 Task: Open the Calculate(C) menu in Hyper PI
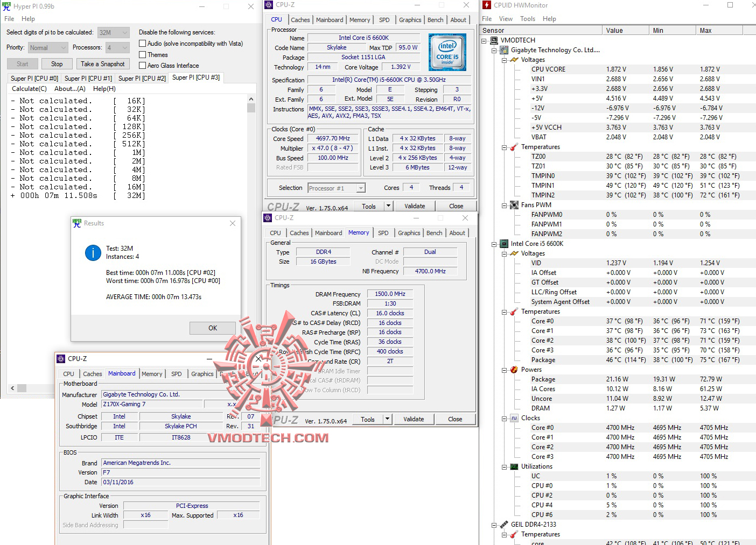point(29,88)
